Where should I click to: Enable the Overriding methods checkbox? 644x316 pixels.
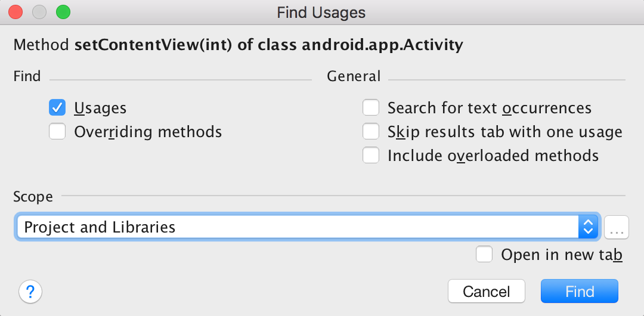click(x=57, y=131)
